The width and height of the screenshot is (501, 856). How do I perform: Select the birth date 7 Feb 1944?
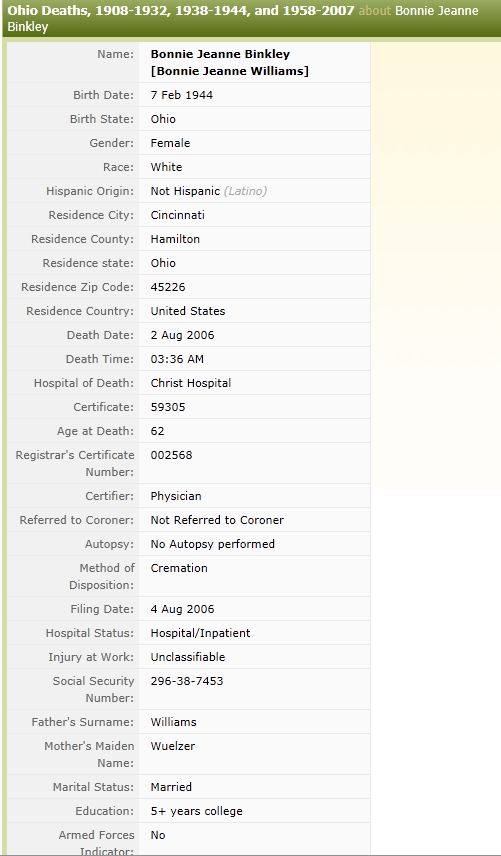[182, 95]
